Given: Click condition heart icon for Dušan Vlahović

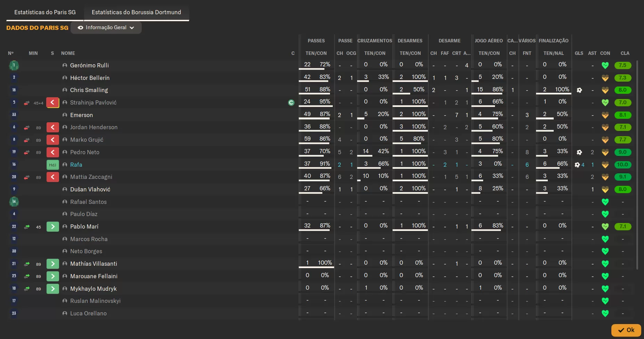Looking at the screenshot, I should click(605, 189).
